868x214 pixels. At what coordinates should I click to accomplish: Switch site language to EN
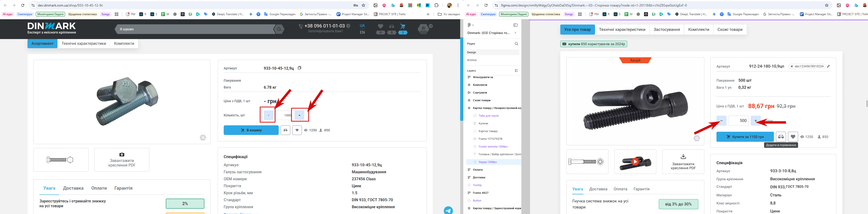pyautogui.click(x=362, y=32)
